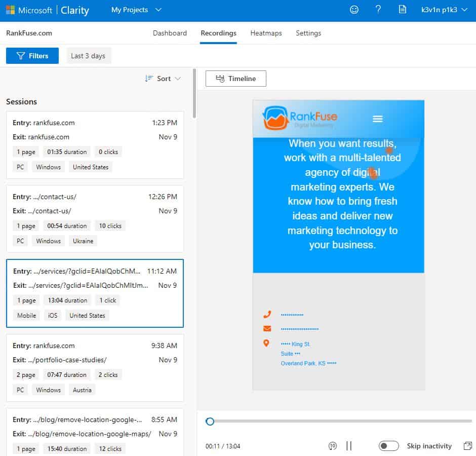Screen dimensions: 476x456
Task: Click the Austria country tag
Action: (82, 390)
